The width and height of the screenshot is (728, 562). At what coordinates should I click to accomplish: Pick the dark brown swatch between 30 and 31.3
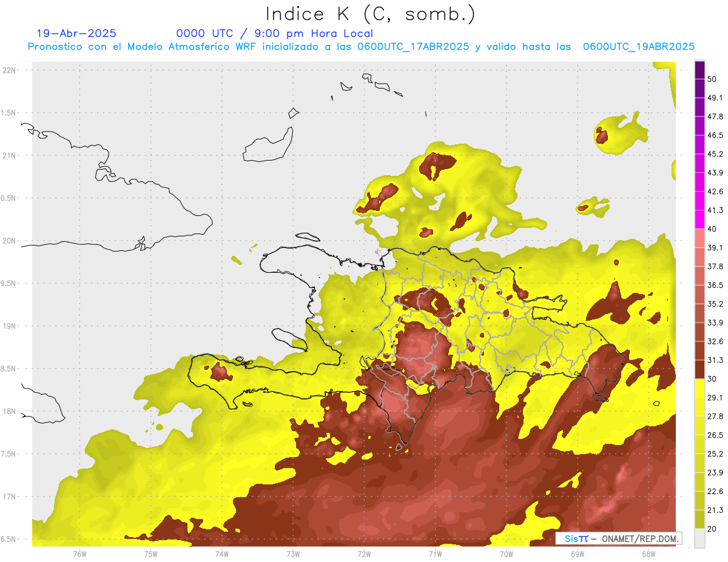699,369
